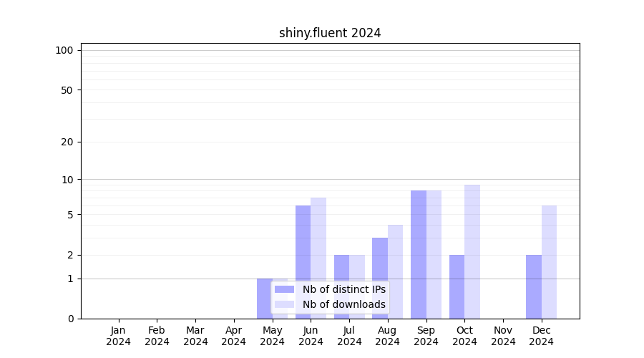
Task: Click the Nb of distinct IPs legend label
Action: tap(343, 289)
